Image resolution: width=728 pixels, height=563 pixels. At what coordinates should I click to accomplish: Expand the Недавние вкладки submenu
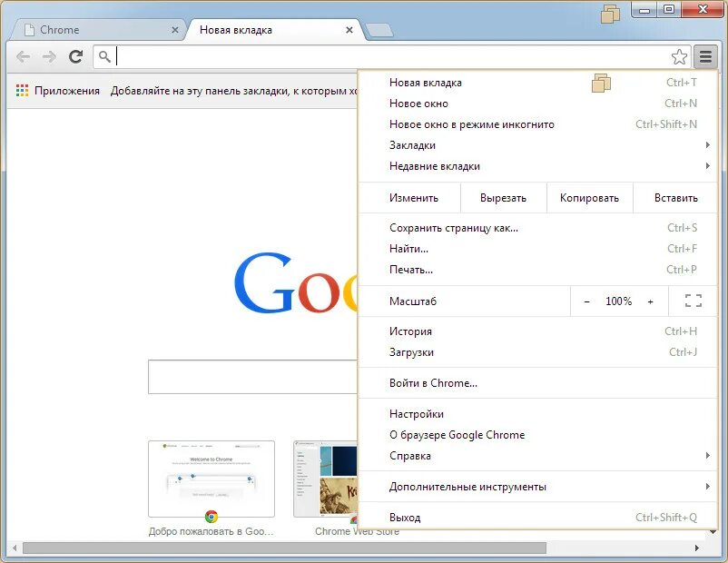[x=538, y=166]
